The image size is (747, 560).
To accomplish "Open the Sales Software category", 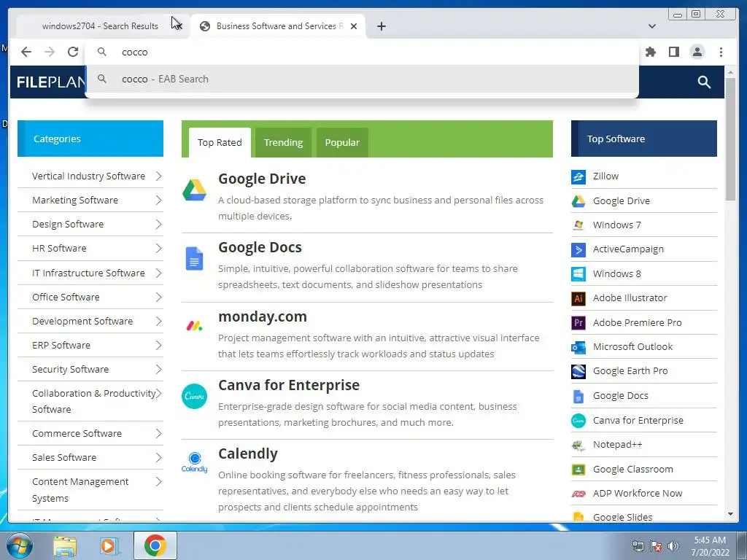I will tap(64, 458).
